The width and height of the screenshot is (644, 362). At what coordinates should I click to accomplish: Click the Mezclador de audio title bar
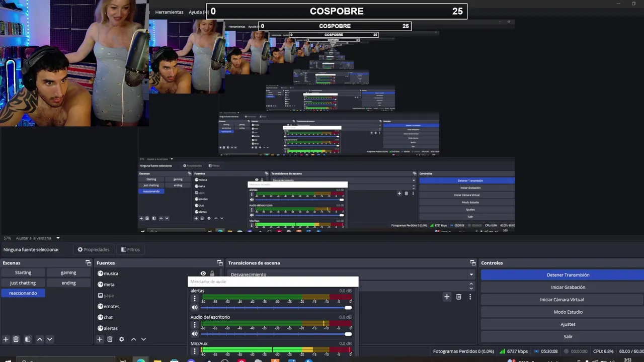coord(273,282)
